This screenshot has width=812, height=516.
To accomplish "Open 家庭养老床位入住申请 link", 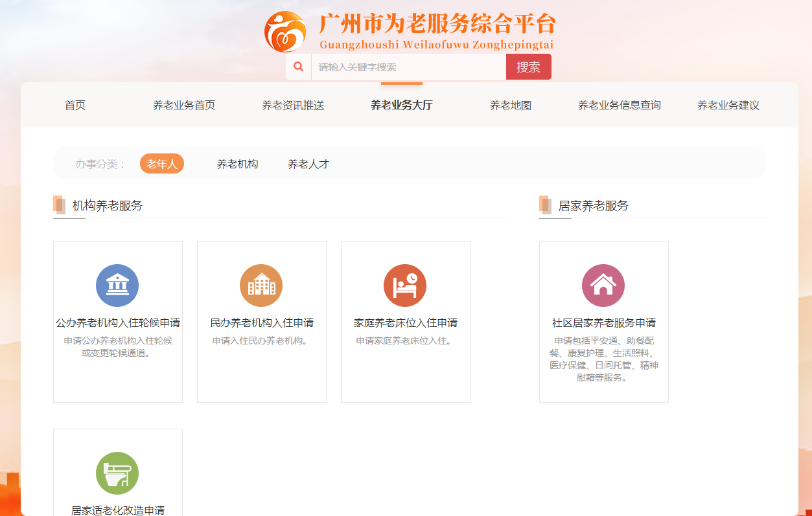I will pos(406,322).
